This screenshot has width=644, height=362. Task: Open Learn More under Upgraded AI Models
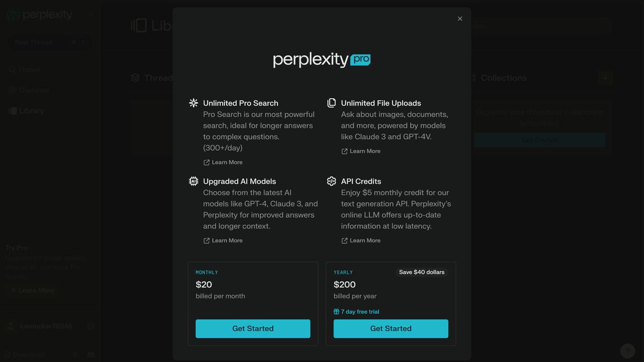coord(223,241)
